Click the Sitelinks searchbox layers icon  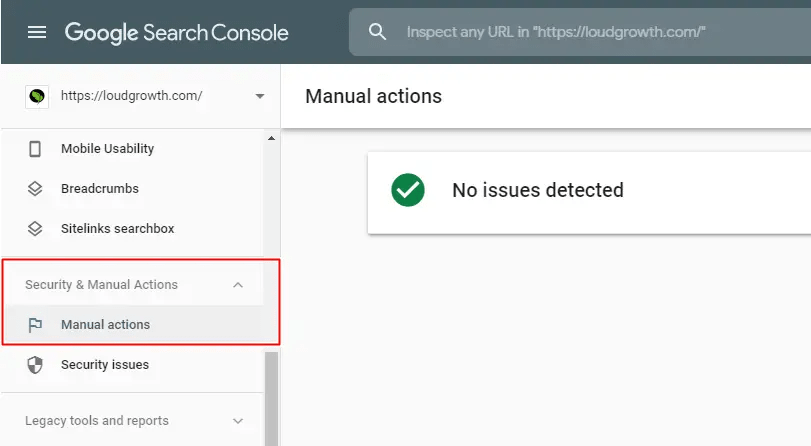pos(35,229)
